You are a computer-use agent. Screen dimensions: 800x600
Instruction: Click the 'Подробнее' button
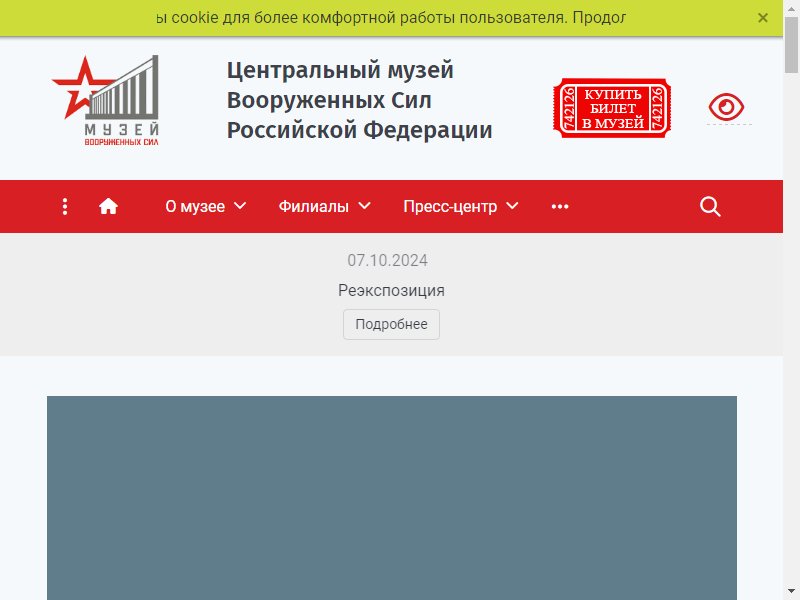tap(391, 324)
